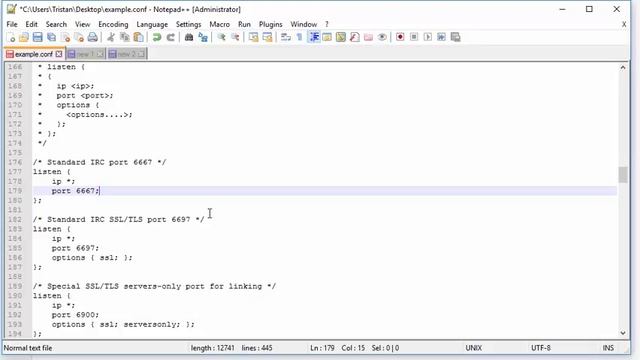
Task: Toggle Word Wrap in the toolbar
Action: click(x=286, y=38)
